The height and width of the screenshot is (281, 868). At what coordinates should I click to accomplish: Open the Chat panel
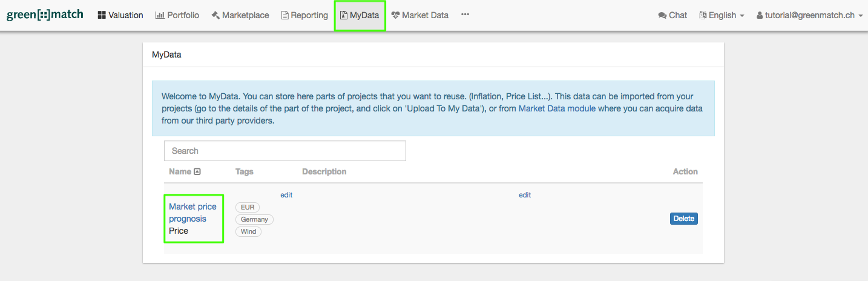click(672, 15)
